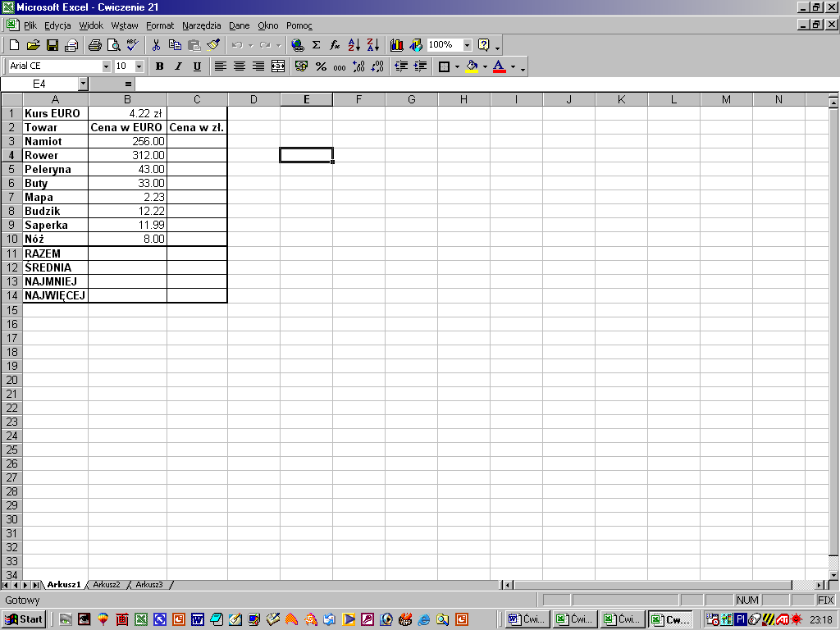
Task: Apply Percent Style format
Action: [x=321, y=66]
